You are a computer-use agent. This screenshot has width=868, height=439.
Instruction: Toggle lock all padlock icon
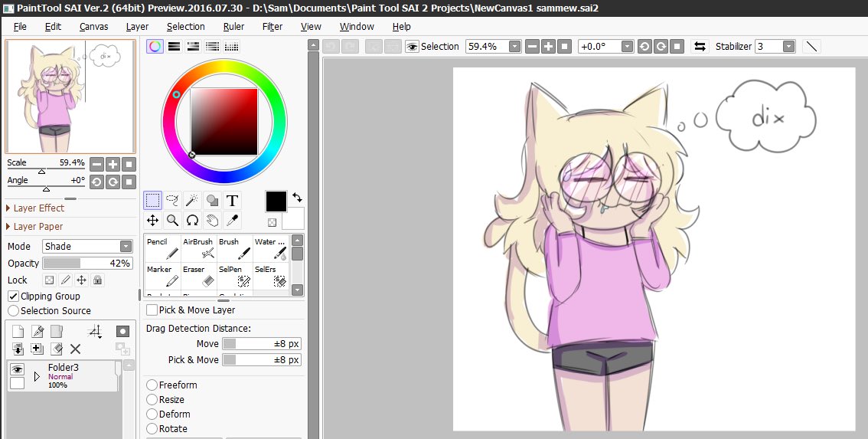pyautogui.click(x=97, y=280)
